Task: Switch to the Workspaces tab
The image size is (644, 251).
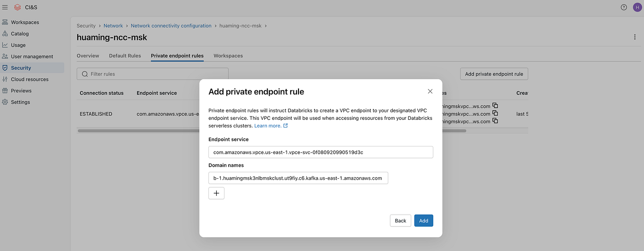Action: 228,56
